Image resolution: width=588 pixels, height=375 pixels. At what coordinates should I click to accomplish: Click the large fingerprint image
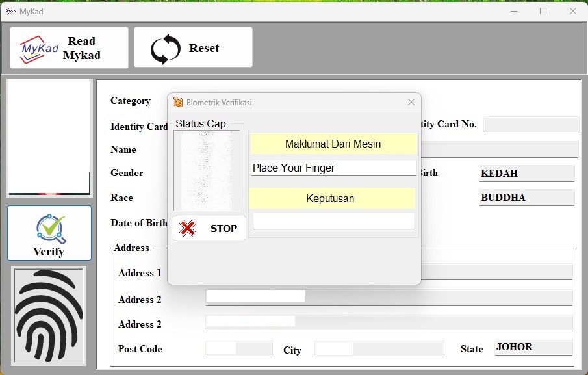tap(49, 315)
